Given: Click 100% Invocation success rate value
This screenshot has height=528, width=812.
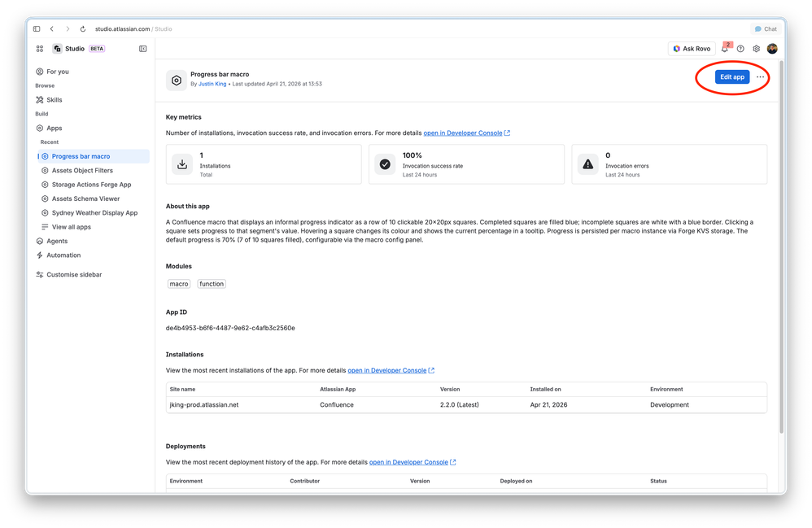Looking at the screenshot, I should point(413,155).
